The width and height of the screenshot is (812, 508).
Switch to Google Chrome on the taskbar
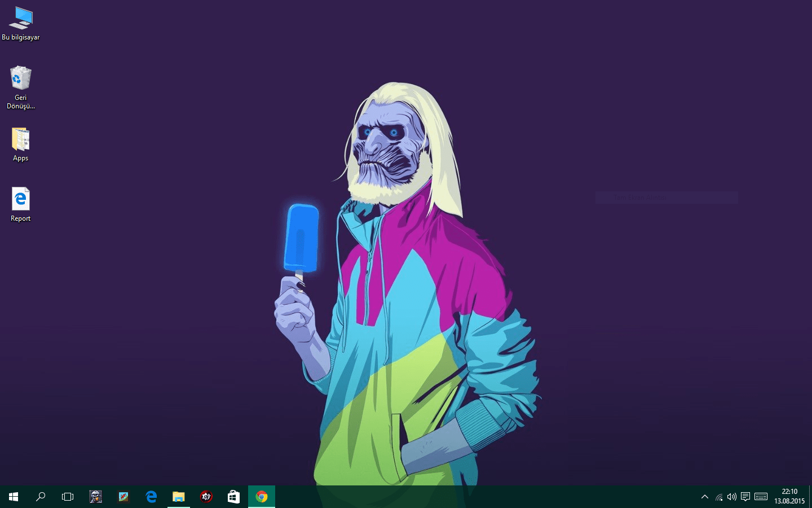point(262,497)
